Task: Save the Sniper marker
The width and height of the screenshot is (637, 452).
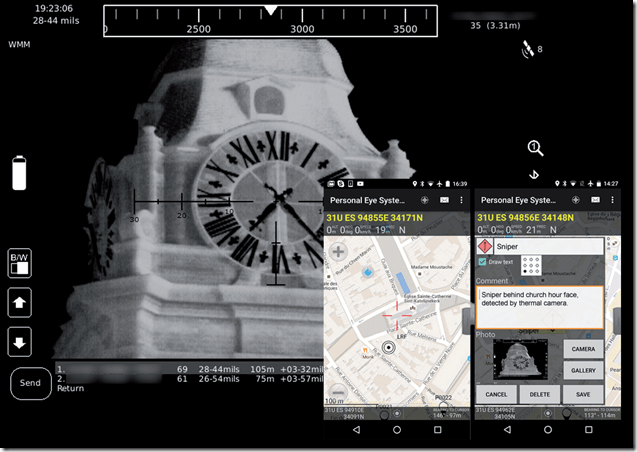Action: pos(583,394)
